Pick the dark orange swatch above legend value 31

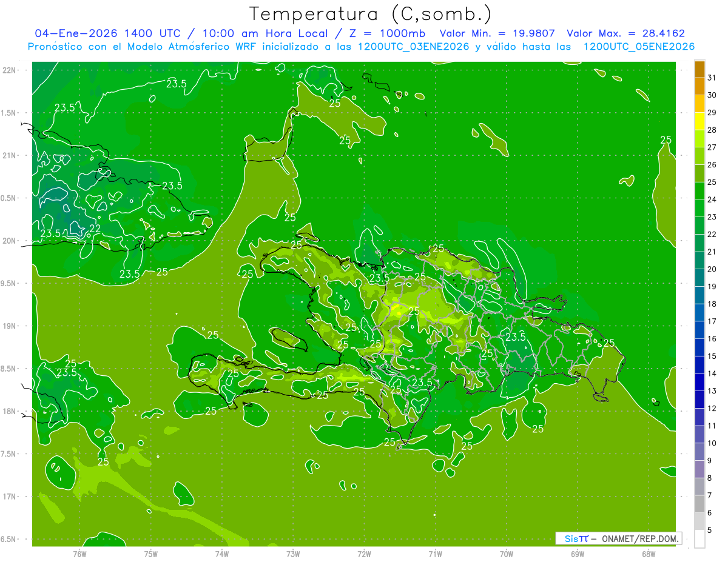click(699, 69)
